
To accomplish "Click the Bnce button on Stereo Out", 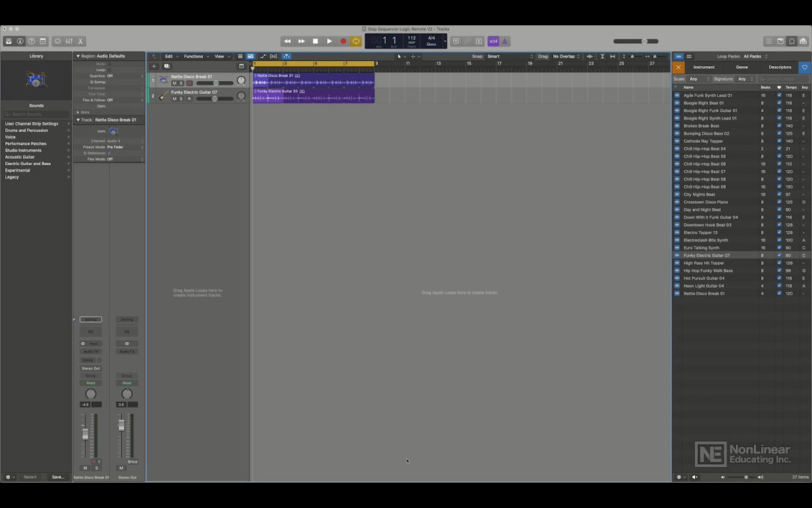I will pyautogui.click(x=133, y=462).
